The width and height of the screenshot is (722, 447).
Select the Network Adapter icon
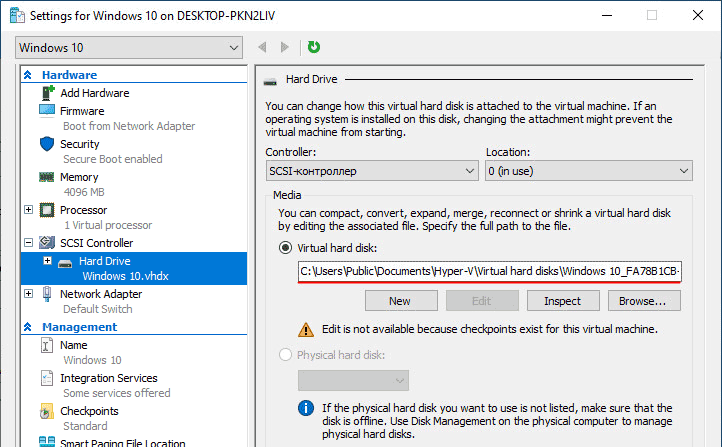tap(47, 294)
